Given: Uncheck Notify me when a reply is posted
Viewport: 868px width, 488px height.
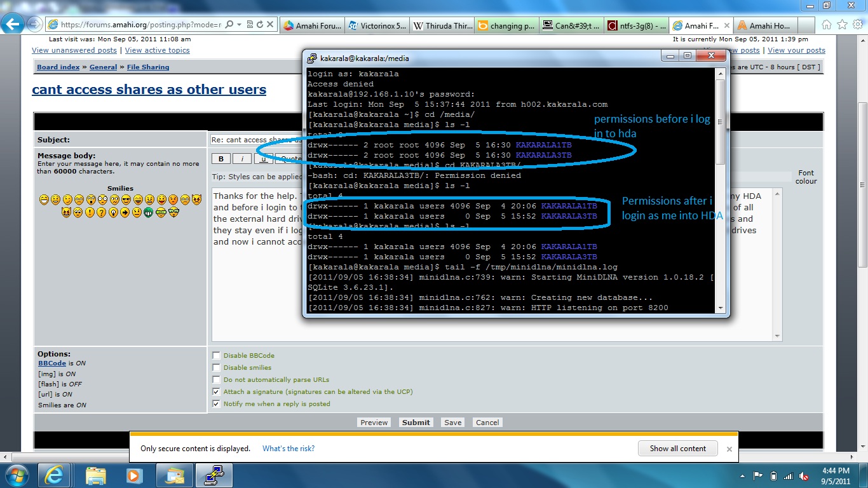Looking at the screenshot, I should tap(217, 404).
